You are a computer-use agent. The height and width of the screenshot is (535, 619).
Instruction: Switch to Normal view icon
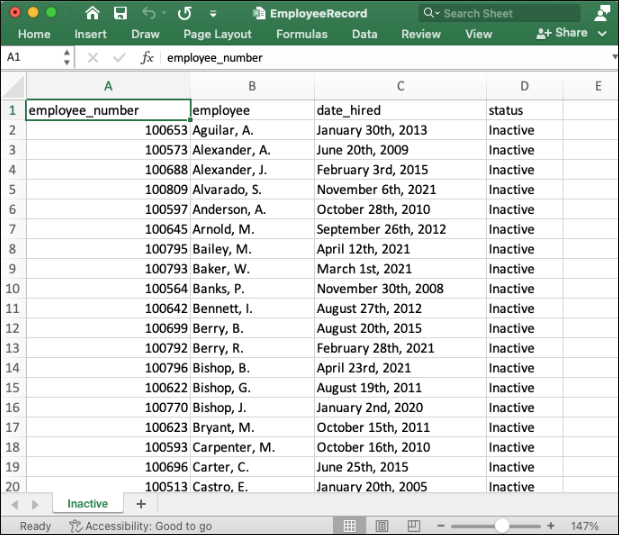pos(349,526)
